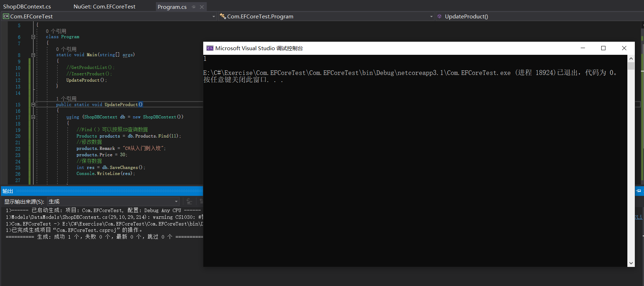This screenshot has height=286, width=644.
Task: Open the NuGet: Com.EFCoreTest tab
Action: [x=104, y=7]
